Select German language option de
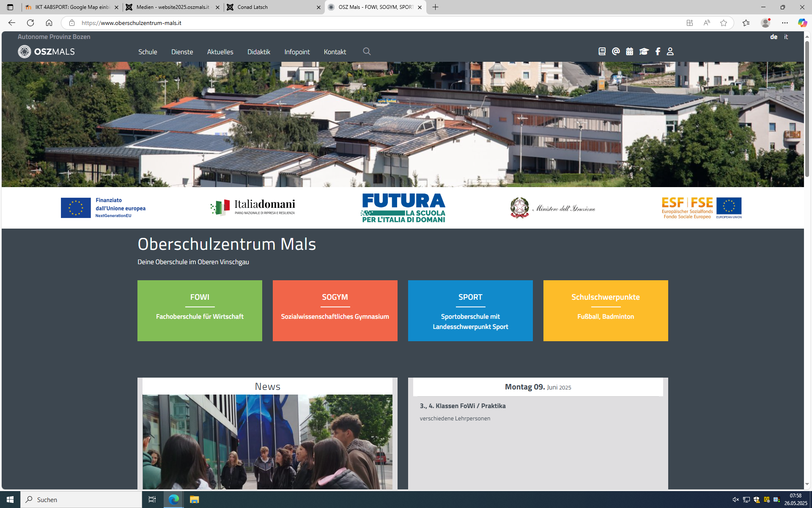 (774, 37)
